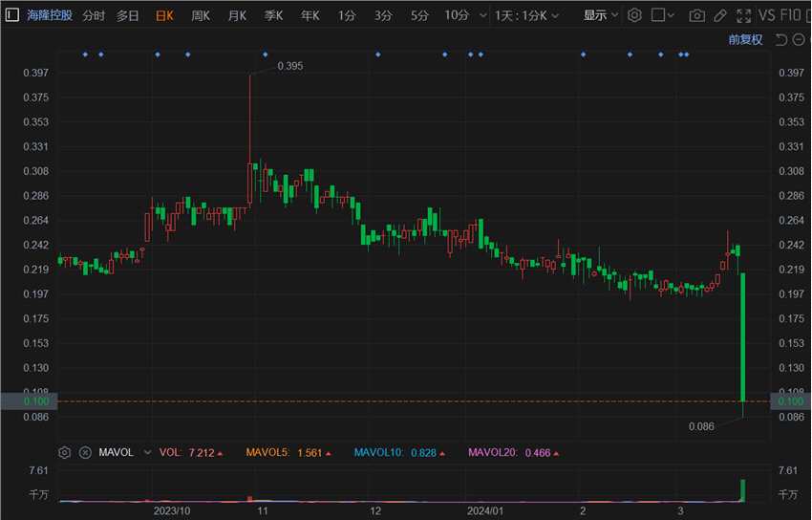Image resolution: width=812 pixels, height=520 pixels.
Task: Click the left highlighted 0.100 price tag
Action: pos(29,401)
